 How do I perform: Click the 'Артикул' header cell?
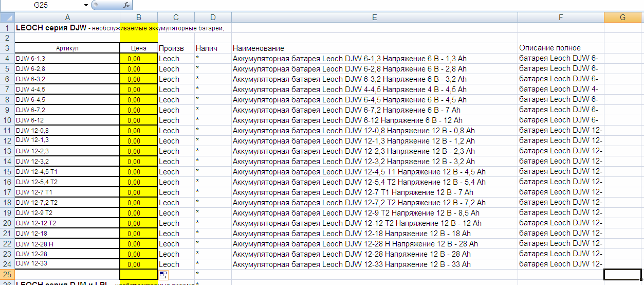pos(67,48)
